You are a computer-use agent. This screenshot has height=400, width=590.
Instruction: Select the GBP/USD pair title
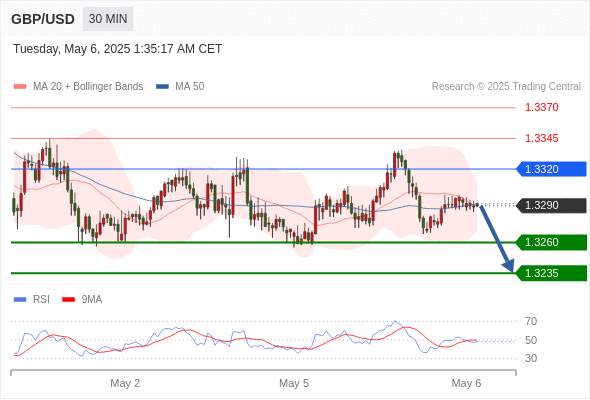(x=43, y=19)
